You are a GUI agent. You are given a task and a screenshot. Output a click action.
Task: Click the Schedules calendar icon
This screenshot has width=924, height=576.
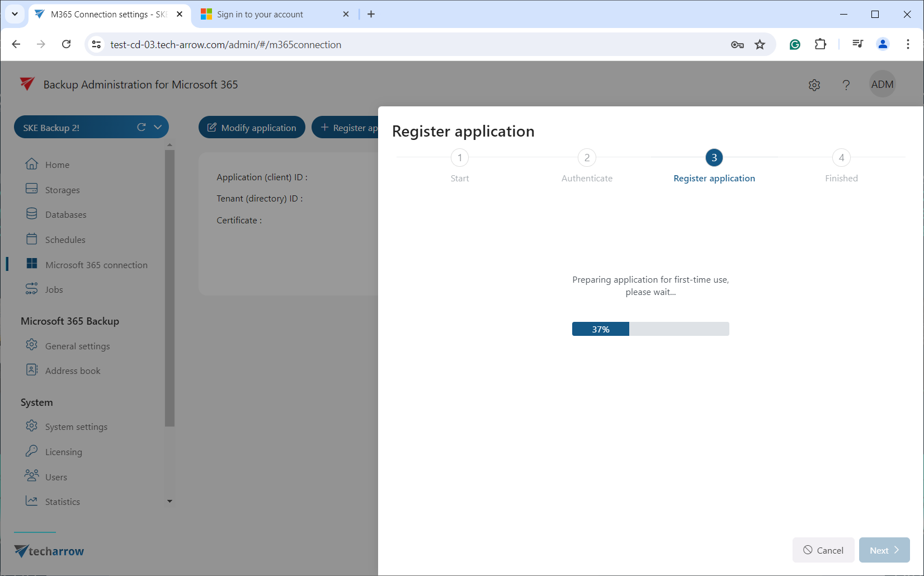click(32, 239)
